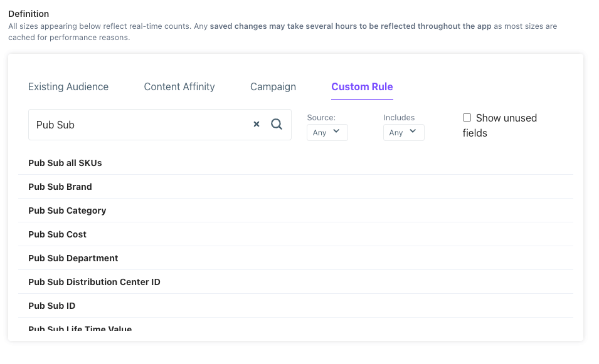Click the chevron arrow beside Source Any
599x364 pixels.
click(x=336, y=132)
